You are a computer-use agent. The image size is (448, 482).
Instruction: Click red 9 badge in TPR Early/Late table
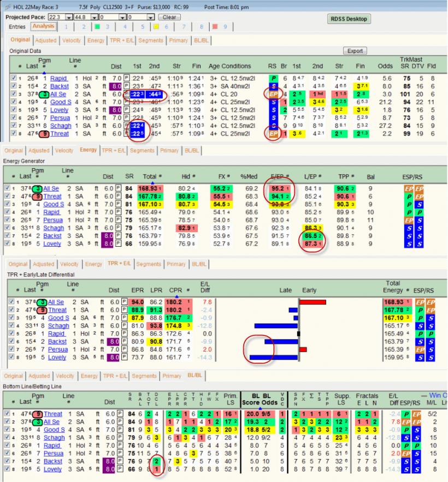(42, 310)
